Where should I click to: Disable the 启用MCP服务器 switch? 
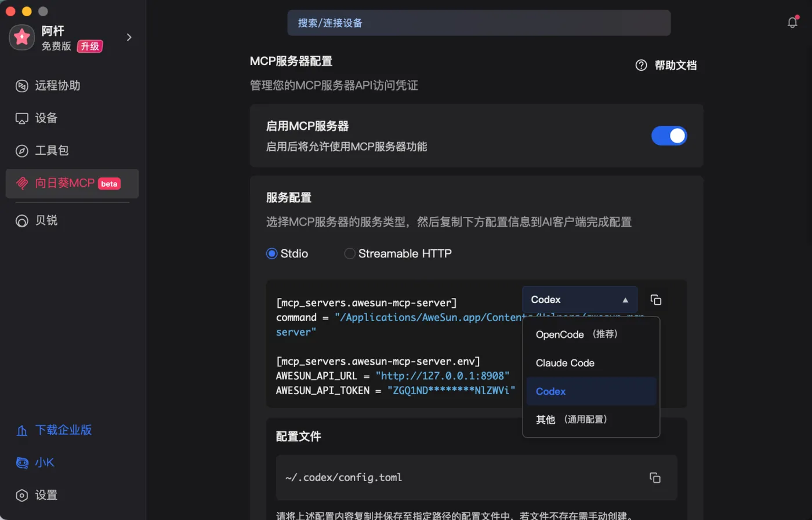click(669, 136)
